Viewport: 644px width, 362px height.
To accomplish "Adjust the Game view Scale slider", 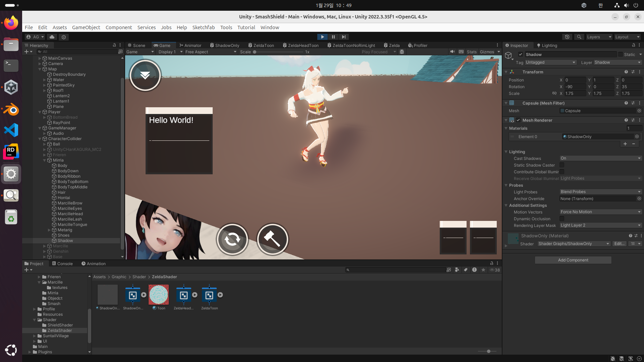I will (x=278, y=52).
